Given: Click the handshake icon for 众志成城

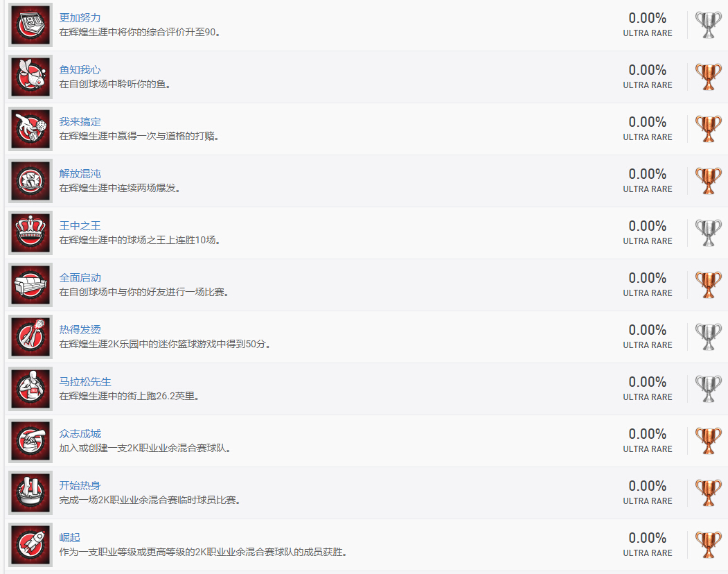Looking at the screenshot, I should (x=30, y=441).
